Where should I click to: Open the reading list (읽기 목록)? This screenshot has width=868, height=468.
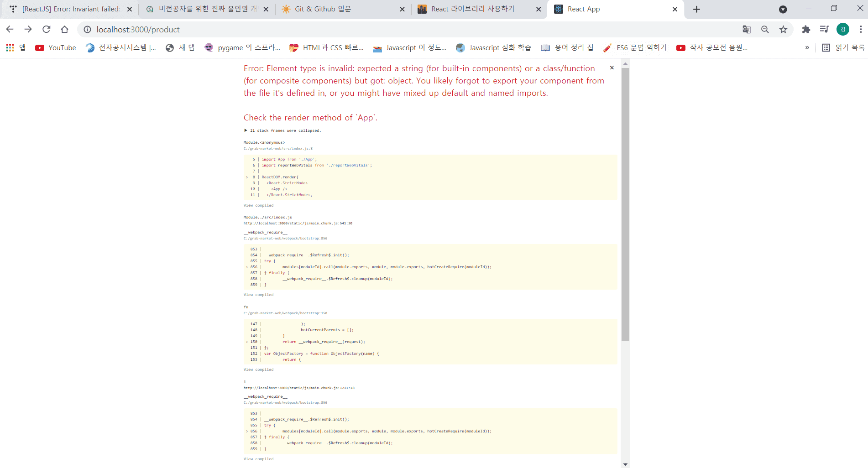click(x=843, y=47)
